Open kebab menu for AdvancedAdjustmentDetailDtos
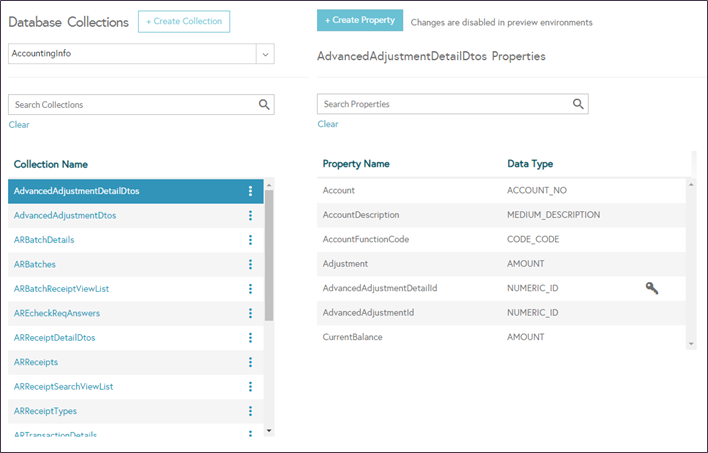The image size is (708, 453). tap(250, 191)
